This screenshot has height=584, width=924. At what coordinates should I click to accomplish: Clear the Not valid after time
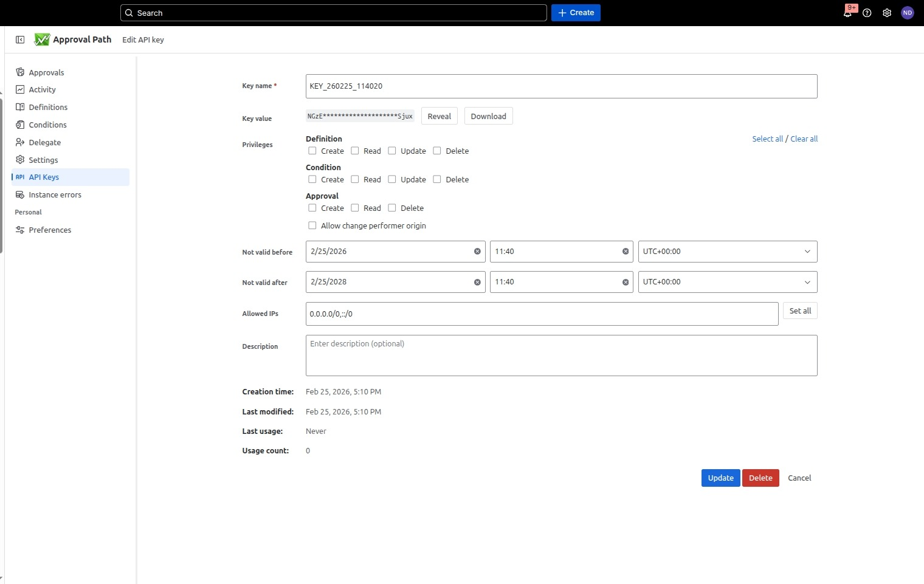click(x=625, y=282)
